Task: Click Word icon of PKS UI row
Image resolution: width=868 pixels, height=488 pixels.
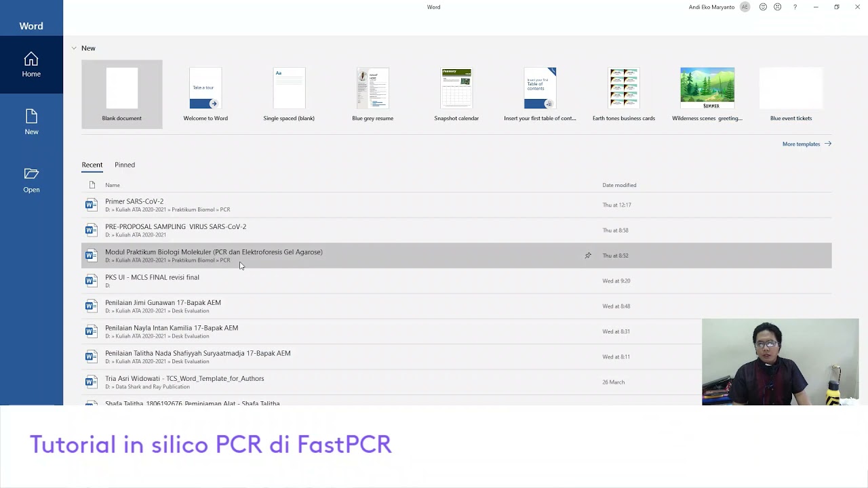Action: [x=92, y=281]
